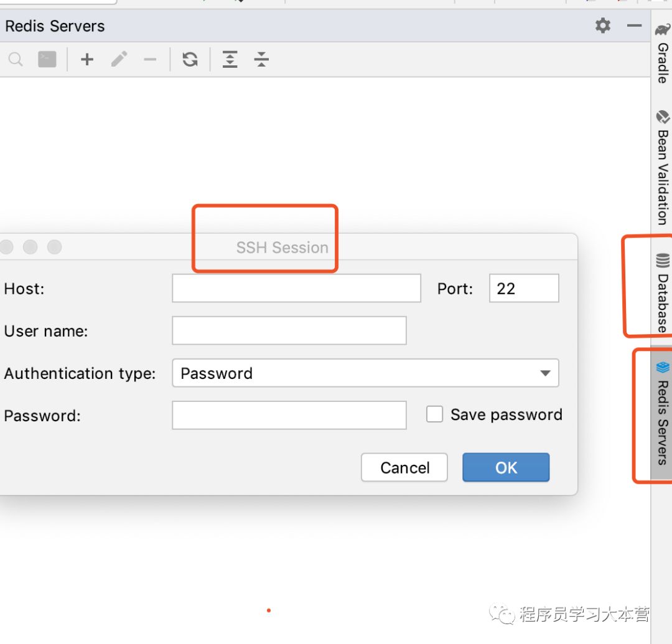Cancel the SSH Session dialog

pyautogui.click(x=404, y=467)
